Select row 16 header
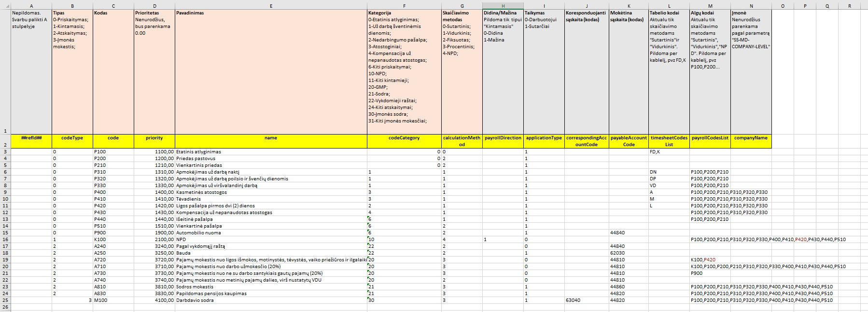The width and height of the screenshot is (868, 312). coord(5,240)
